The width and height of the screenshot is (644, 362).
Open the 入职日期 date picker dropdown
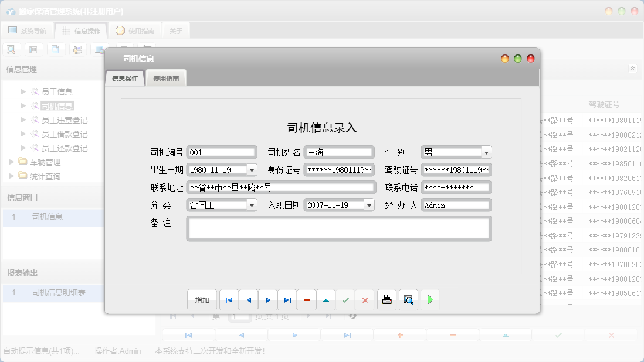(x=368, y=204)
